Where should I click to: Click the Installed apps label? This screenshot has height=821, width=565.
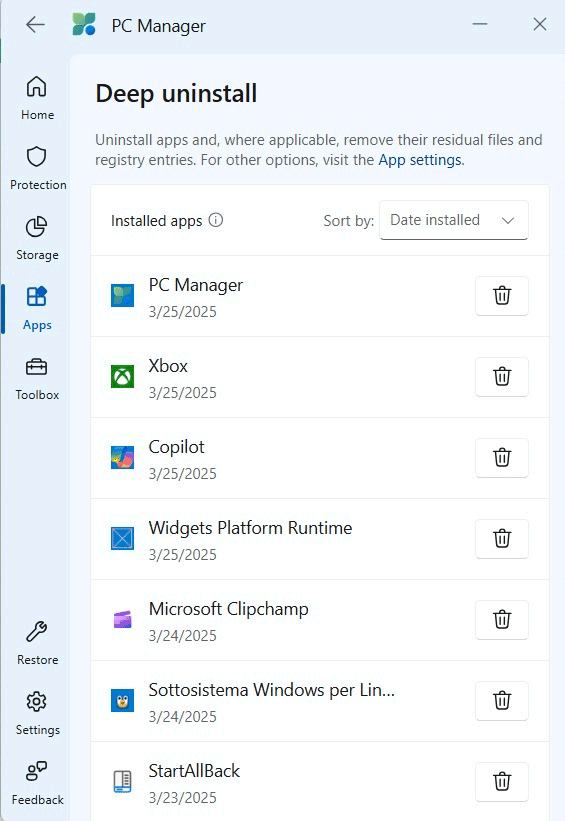pyautogui.click(x=157, y=221)
